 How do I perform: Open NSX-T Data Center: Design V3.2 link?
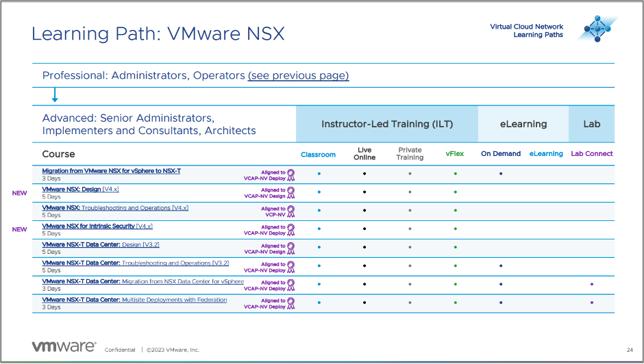click(101, 244)
